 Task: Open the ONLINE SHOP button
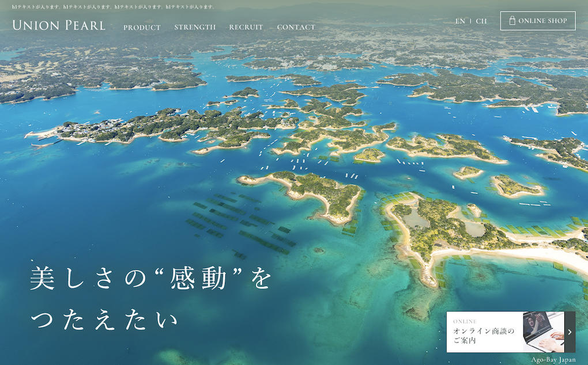pyautogui.click(x=538, y=21)
